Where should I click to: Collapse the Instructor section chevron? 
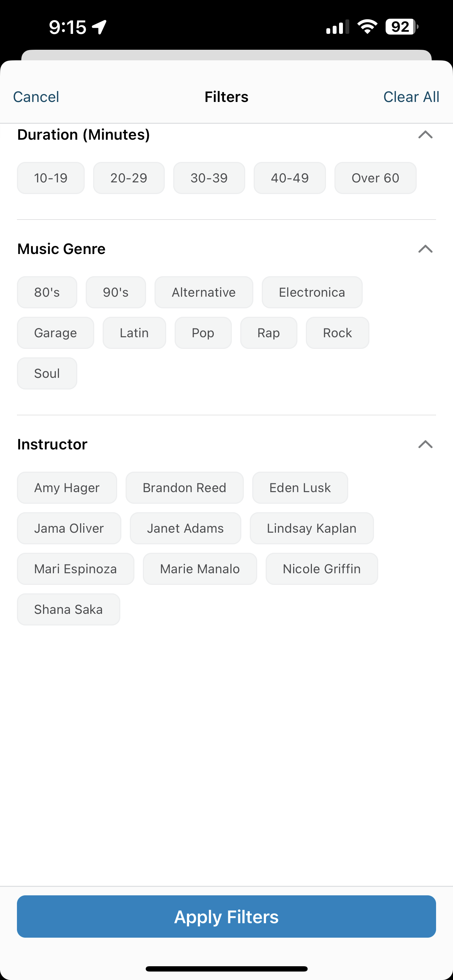click(425, 444)
